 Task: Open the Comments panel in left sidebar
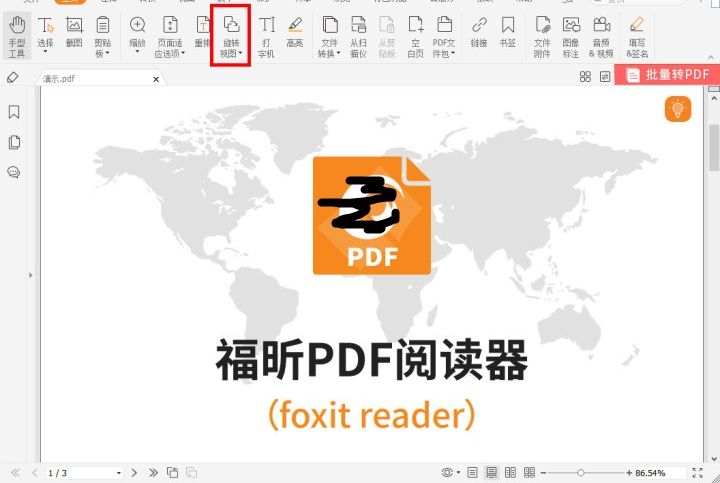14,172
